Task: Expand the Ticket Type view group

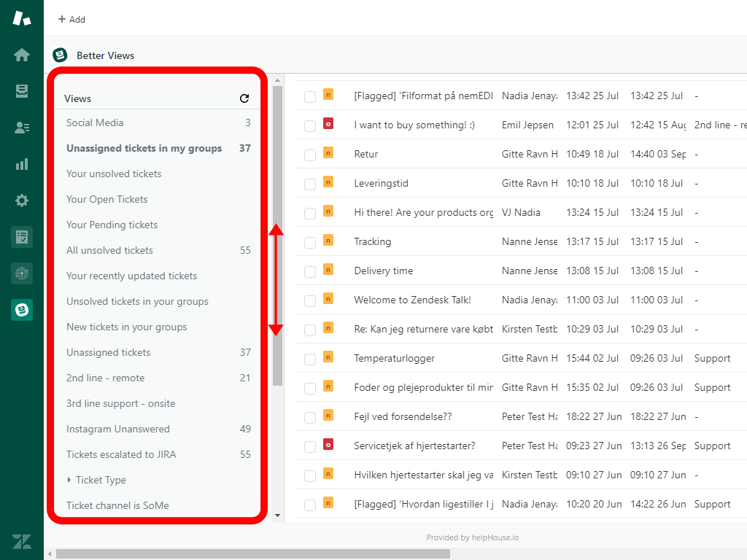Action: point(69,480)
